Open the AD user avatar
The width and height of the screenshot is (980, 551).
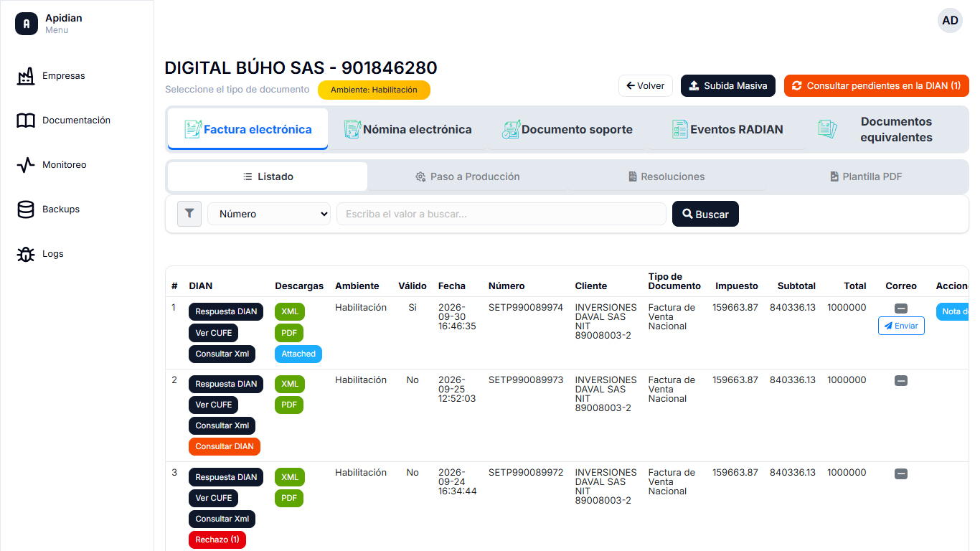click(x=950, y=20)
